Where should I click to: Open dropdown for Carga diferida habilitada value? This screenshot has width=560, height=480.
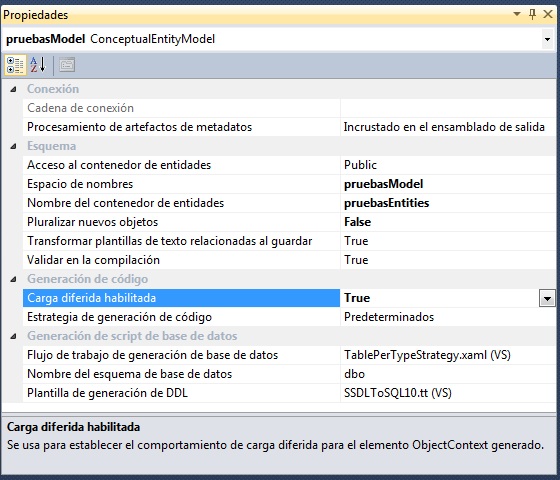(x=547, y=298)
